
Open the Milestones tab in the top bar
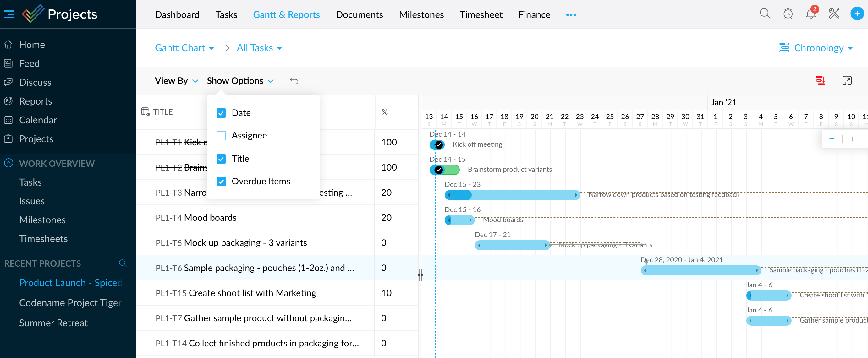coord(421,14)
